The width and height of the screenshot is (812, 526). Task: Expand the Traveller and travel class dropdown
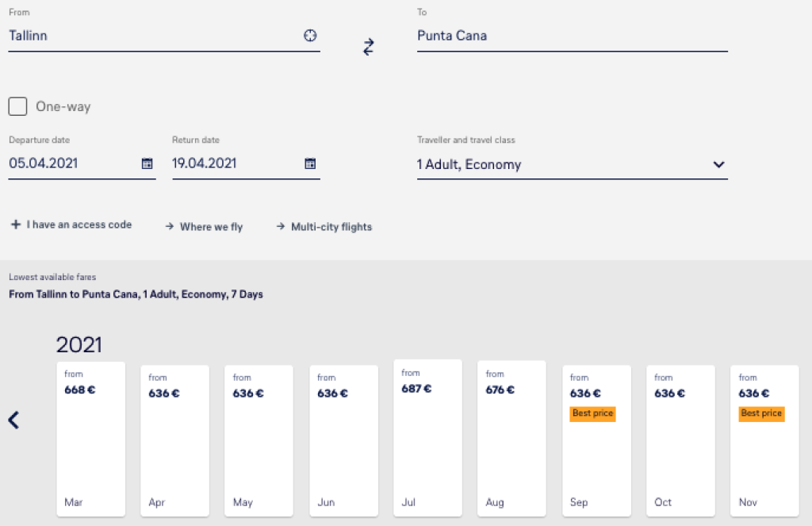point(718,165)
